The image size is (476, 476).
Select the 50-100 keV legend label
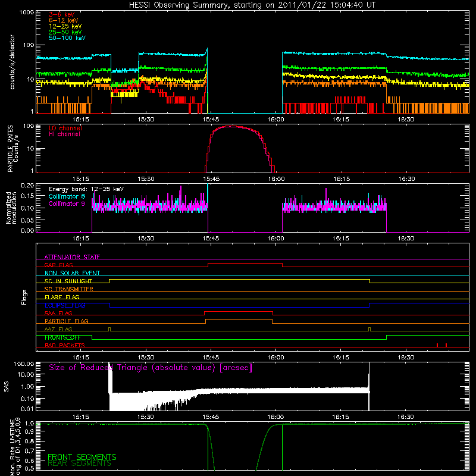point(67,38)
